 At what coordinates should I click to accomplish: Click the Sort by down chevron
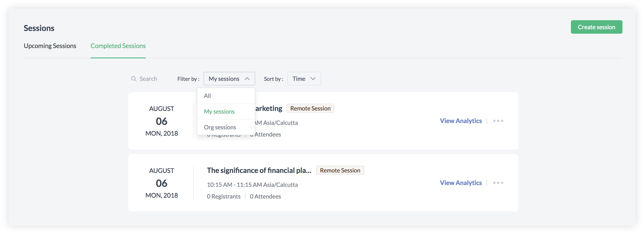(x=313, y=79)
